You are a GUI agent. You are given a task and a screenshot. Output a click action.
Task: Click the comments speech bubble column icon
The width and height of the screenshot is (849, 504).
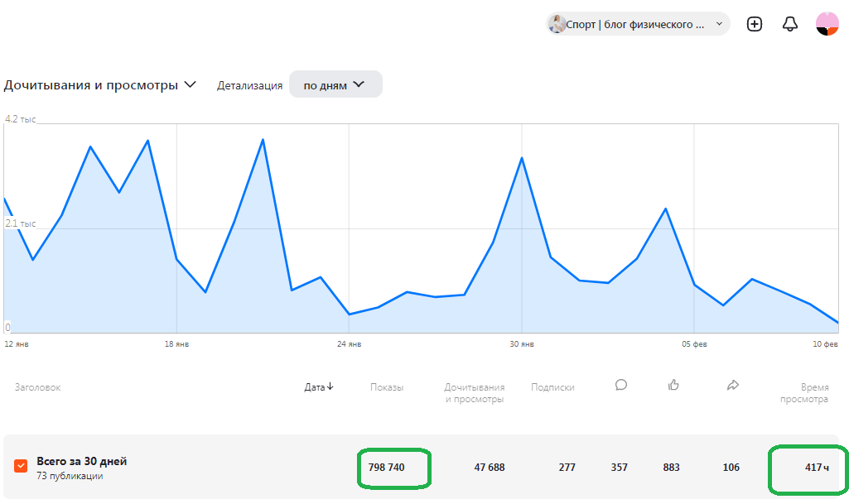(x=621, y=385)
